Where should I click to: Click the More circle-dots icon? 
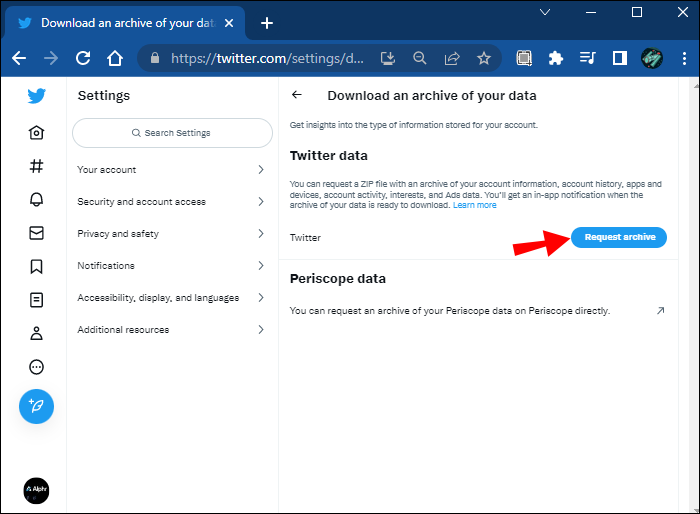click(37, 366)
